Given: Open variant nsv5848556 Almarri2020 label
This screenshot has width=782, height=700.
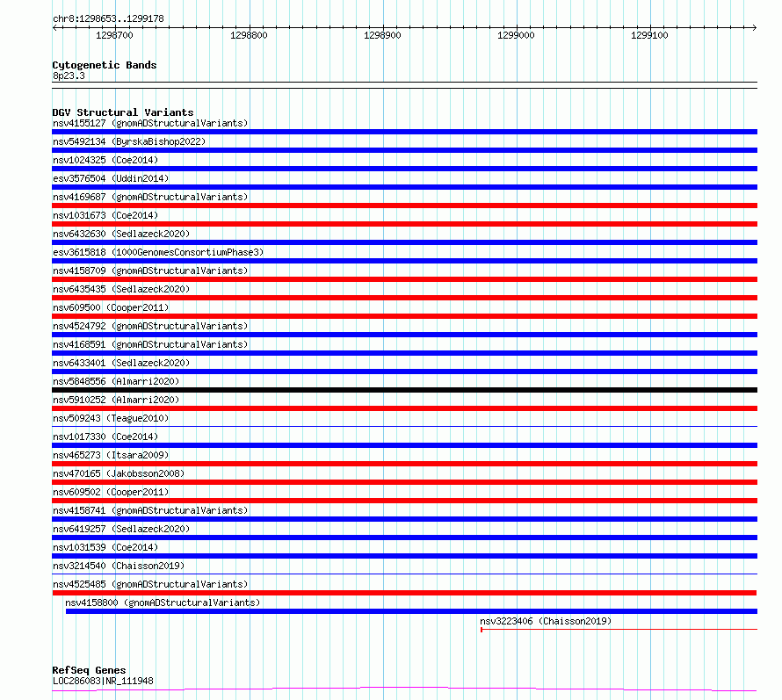Looking at the screenshot, I should (x=116, y=381).
